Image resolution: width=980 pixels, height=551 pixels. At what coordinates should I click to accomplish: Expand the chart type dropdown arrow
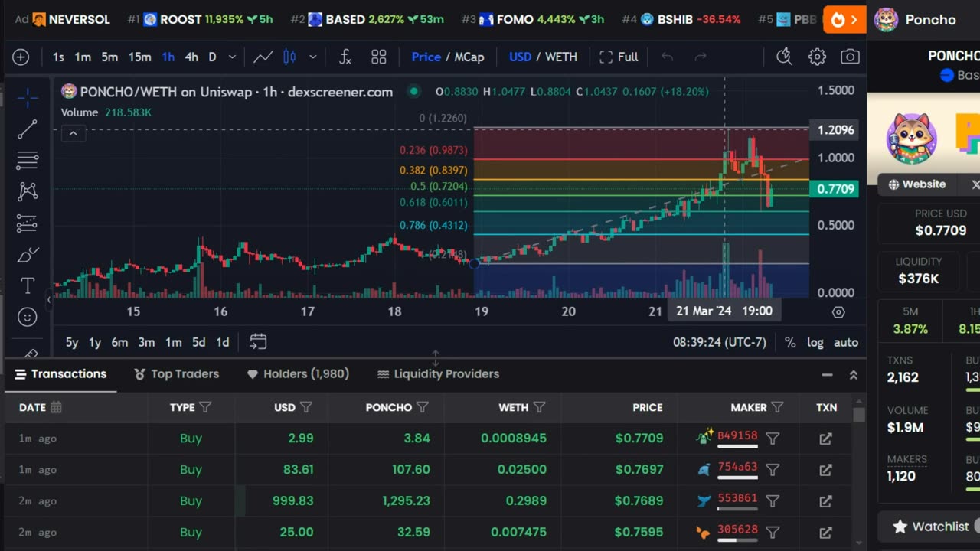point(312,57)
